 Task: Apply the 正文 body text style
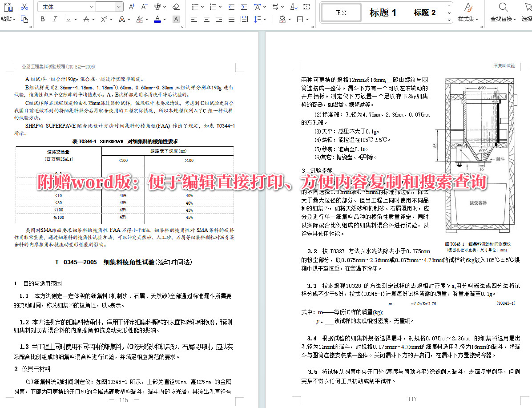pyautogui.click(x=341, y=12)
